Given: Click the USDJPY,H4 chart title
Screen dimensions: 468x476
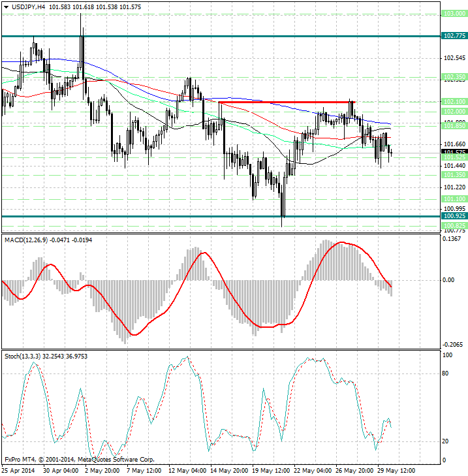Looking at the screenshot, I should pyautogui.click(x=25, y=6).
